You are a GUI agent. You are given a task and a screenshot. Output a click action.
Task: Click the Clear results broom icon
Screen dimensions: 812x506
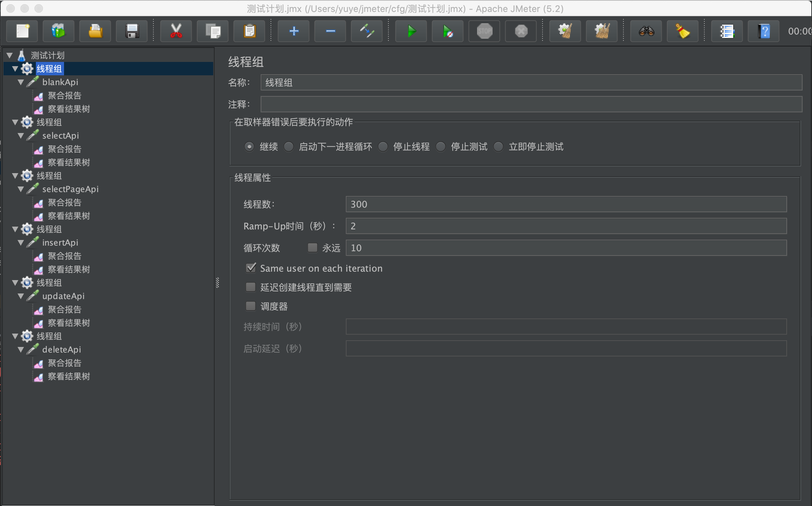point(565,31)
